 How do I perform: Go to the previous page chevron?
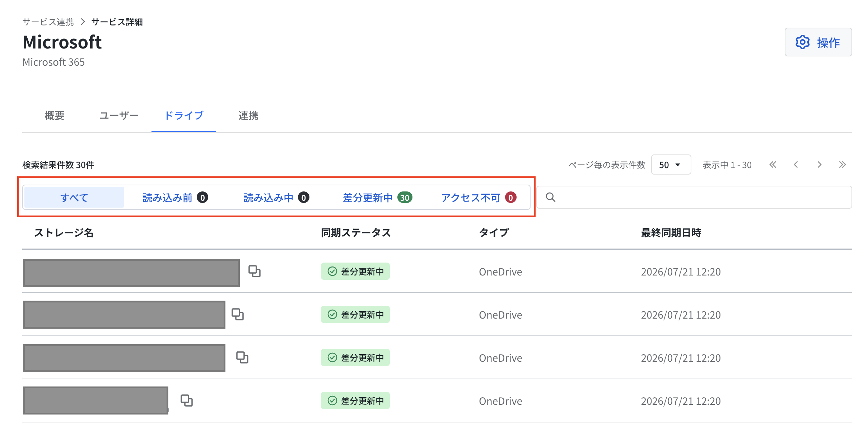click(796, 165)
